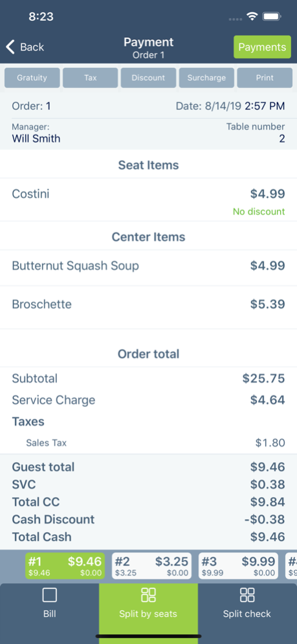Tap the Tax button
The image size is (297, 644).
[91, 78]
